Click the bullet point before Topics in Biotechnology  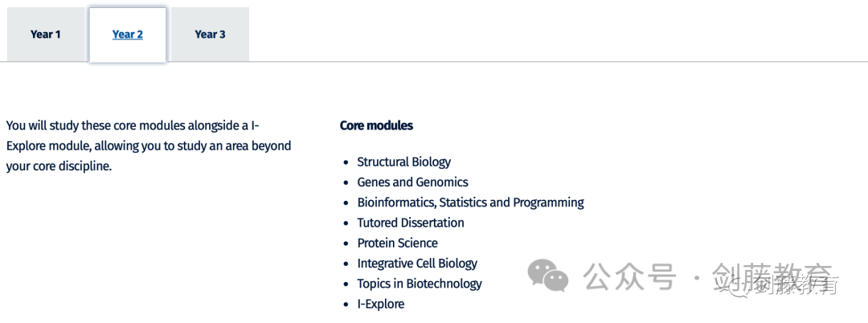[346, 284]
